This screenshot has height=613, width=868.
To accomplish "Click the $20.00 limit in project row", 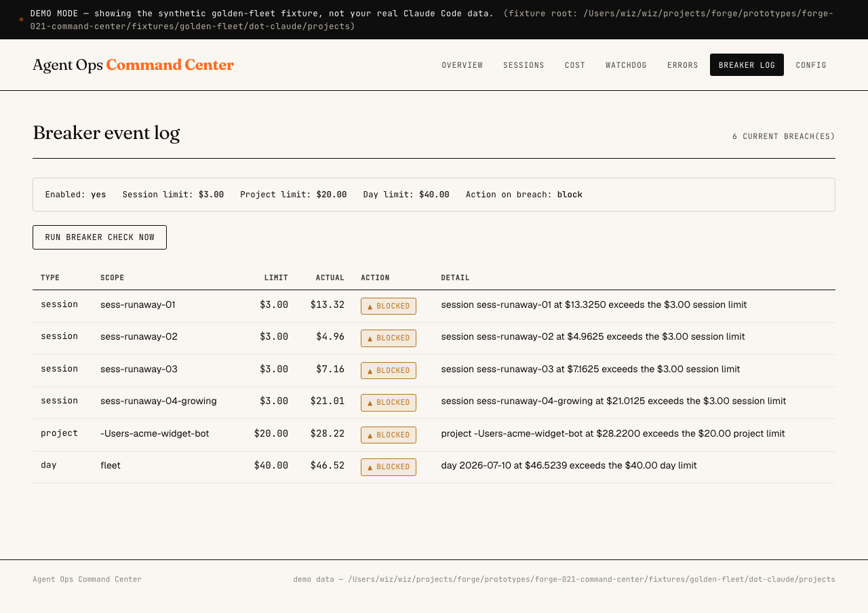I will click(x=271, y=433).
